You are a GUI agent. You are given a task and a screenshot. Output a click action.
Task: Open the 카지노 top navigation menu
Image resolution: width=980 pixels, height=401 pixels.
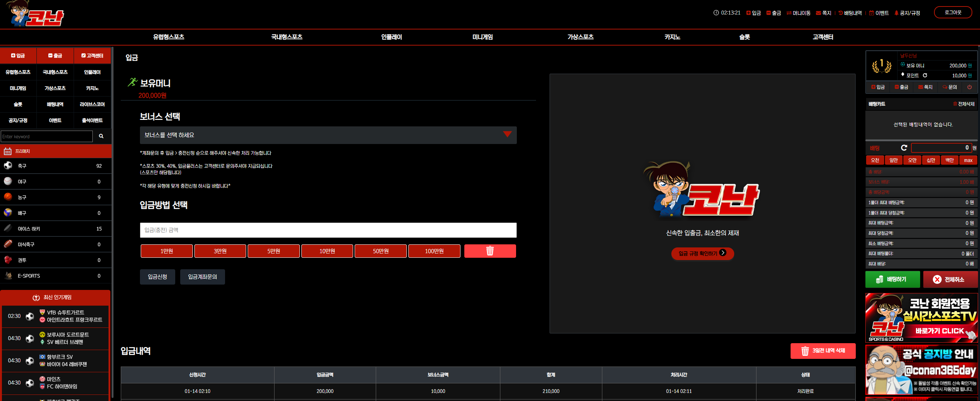point(672,37)
